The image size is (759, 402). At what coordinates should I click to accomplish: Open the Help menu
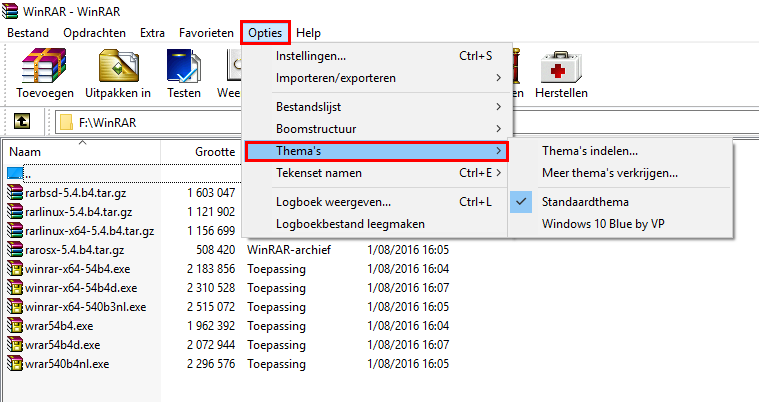point(308,33)
